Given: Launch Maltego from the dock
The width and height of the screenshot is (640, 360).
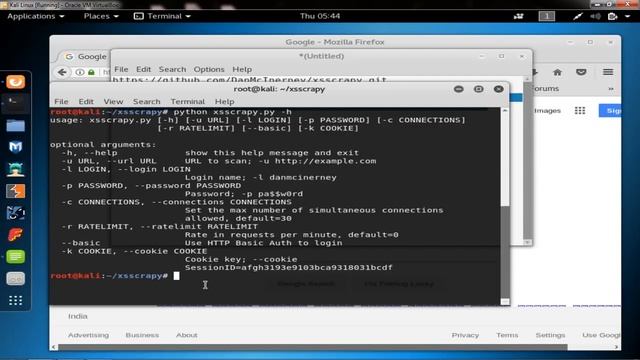Looking at the screenshot, I should (16, 147).
